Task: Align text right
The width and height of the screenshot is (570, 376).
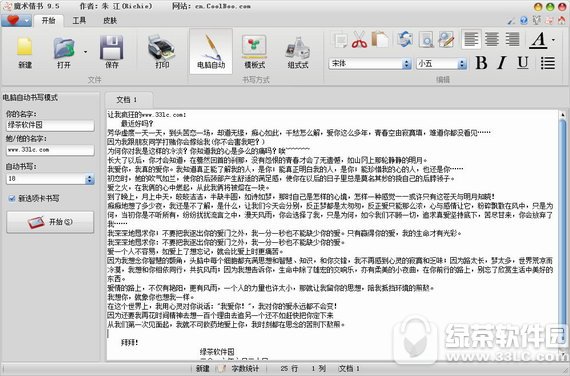Action: tap(512, 39)
